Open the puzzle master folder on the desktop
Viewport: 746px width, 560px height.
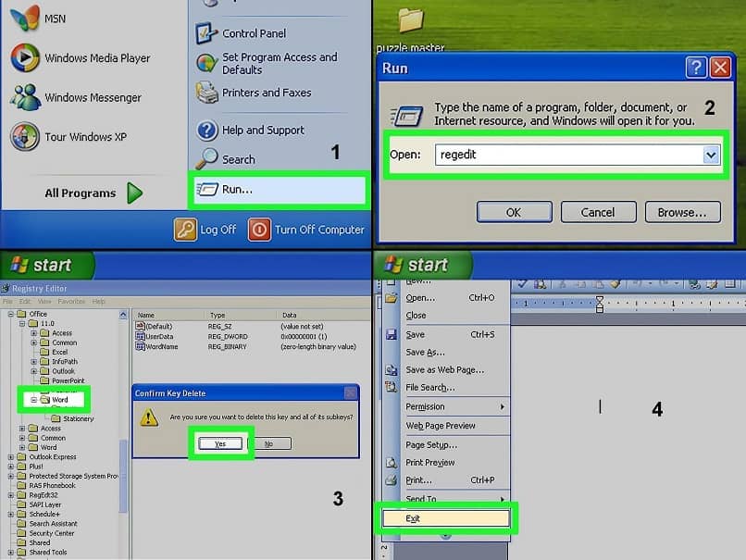tap(410, 19)
